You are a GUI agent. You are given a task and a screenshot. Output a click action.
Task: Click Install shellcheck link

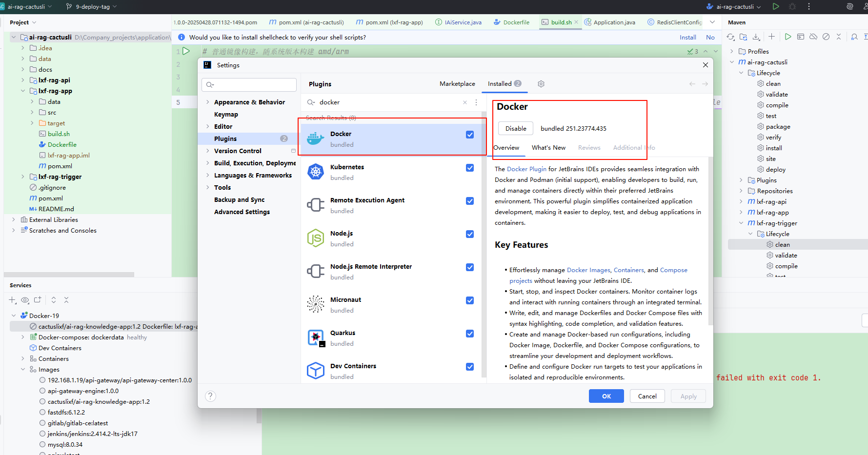pos(688,38)
